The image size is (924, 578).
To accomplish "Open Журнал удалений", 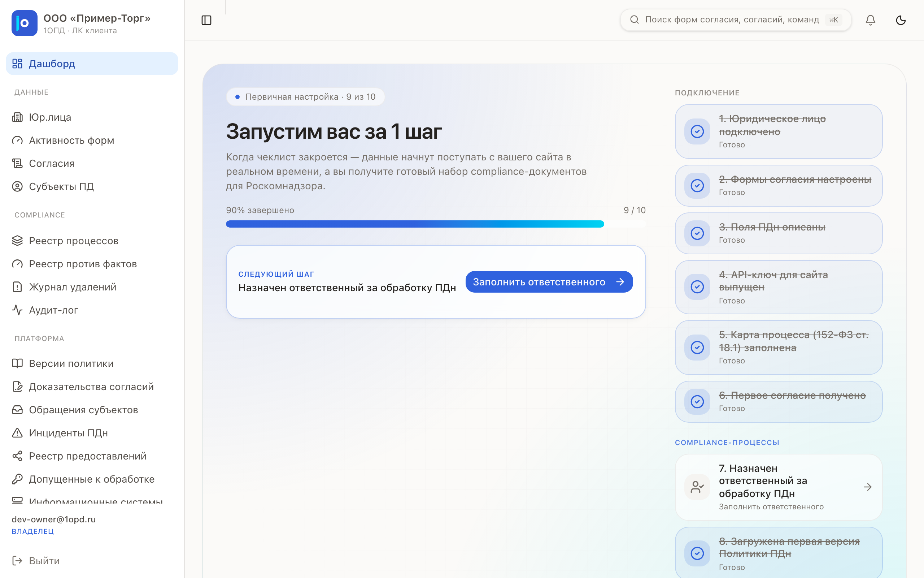I will click(x=92, y=287).
